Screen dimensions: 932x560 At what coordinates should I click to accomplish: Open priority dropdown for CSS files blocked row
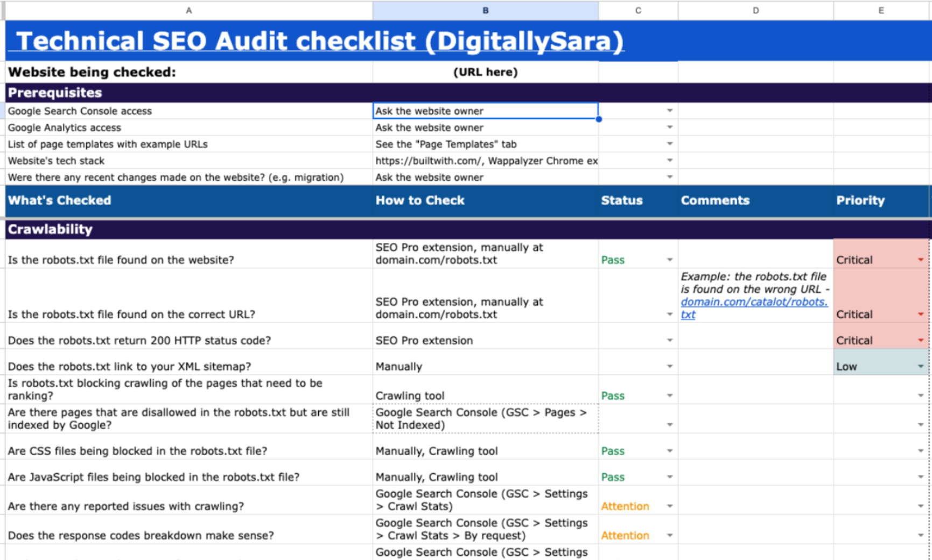(921, 451)
